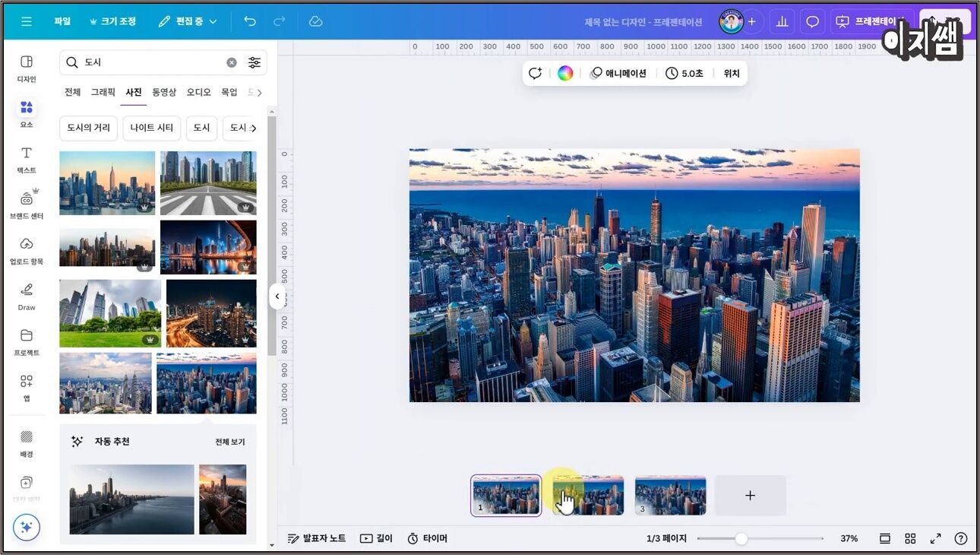Screen dimensions: 980x555
Task: Start 프레젠테이션 presentation mode
Action: [x=871, y=21]
